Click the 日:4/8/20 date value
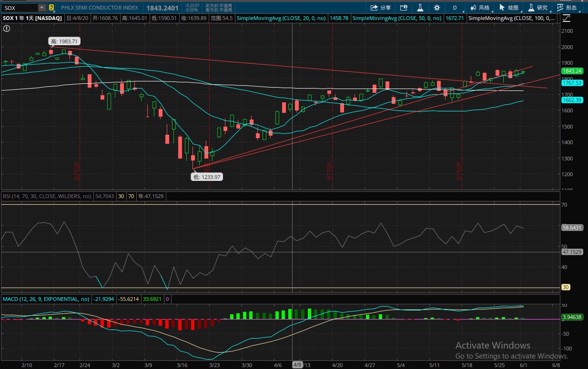 77,18
